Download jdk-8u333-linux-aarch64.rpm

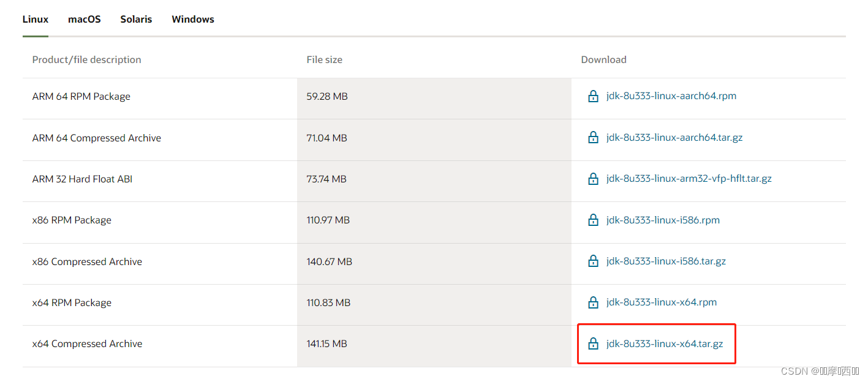coord(671,96)
